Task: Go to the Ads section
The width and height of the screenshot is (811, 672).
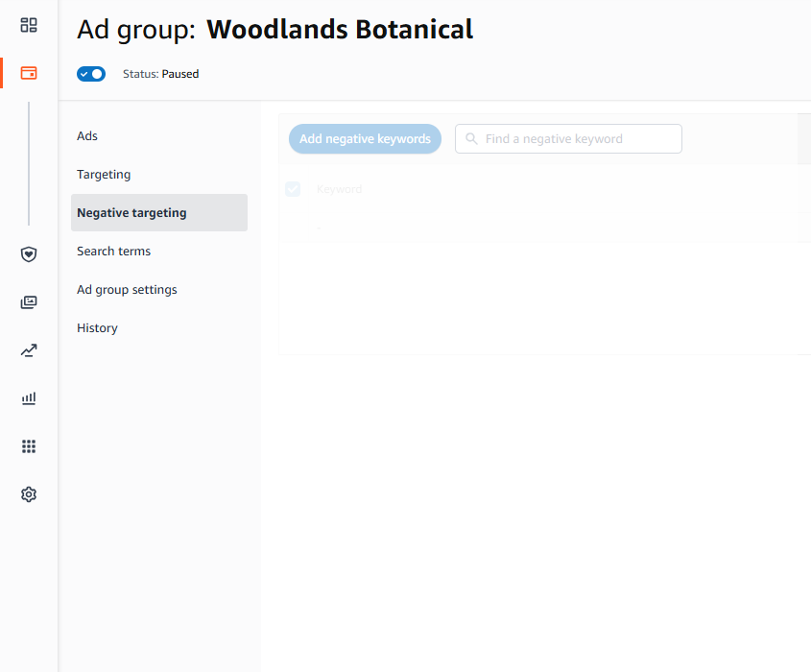Action: coord(87,135)
